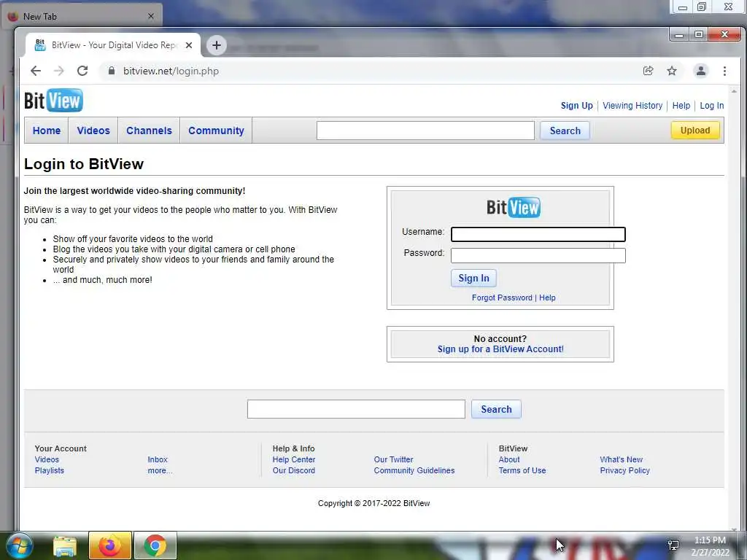This screenshot has height=560, width=747.
Task: Open File Explorer from the taskbar
Action: coord(65,546)
